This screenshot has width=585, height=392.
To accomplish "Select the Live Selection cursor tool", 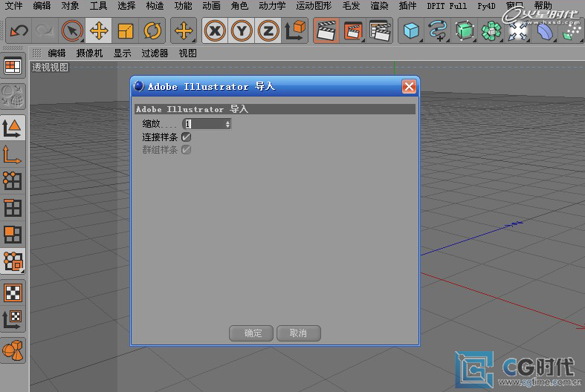I will pyautogui.click(x=72, y=30).
